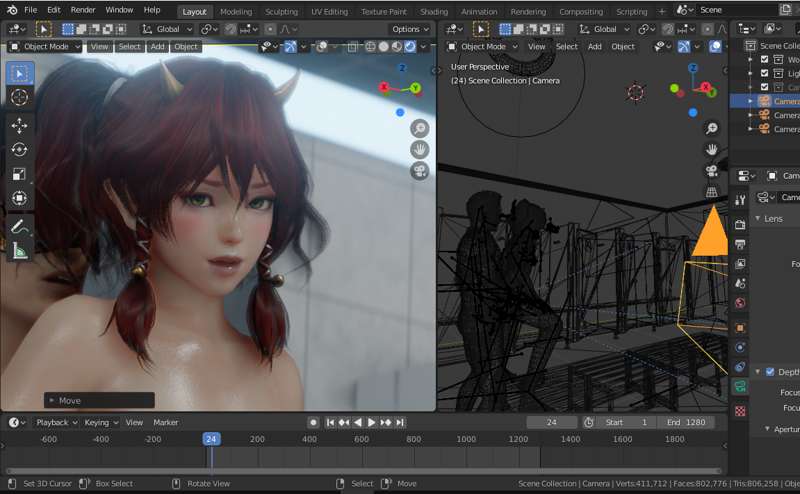Select the Select Box tool in left toolbar
This screenshot has height=494, width=800.
pyautogui.click(x=19, y=73)
